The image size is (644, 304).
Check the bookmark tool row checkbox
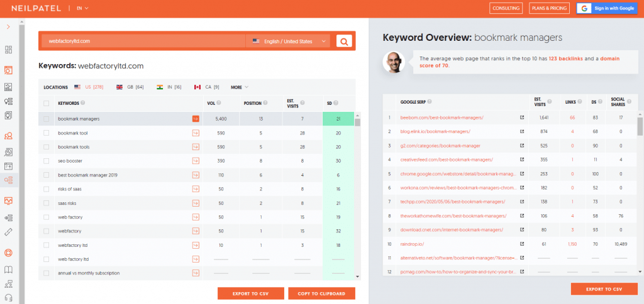(47, 133)
